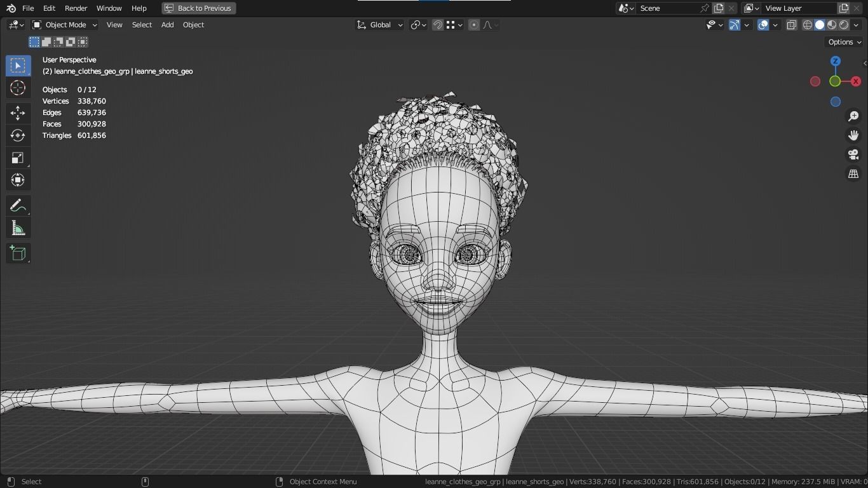Viewport: 868px width, 488px height.
Task: Click the Blender logo icon
Action: pos(11,8)
